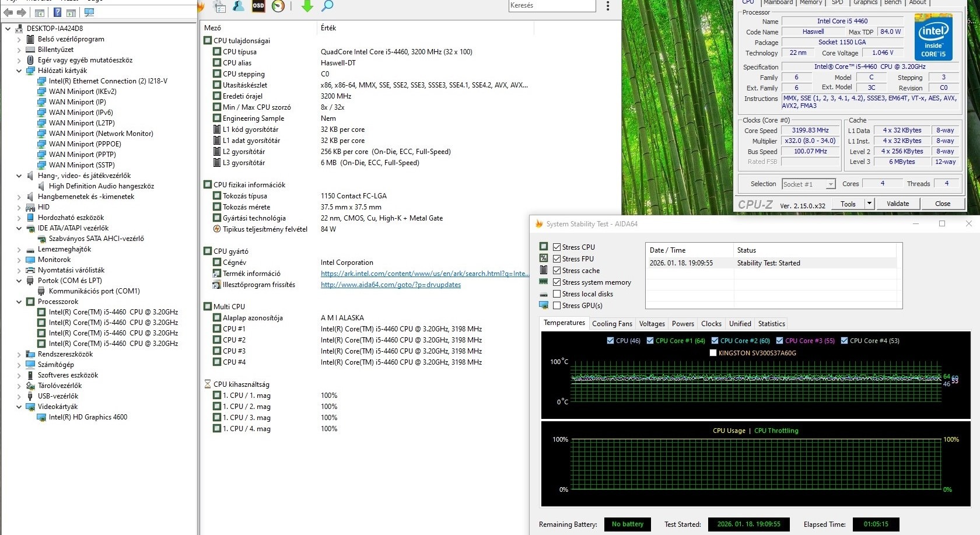Go back with the Device Manager back arrow

(8, 12)
